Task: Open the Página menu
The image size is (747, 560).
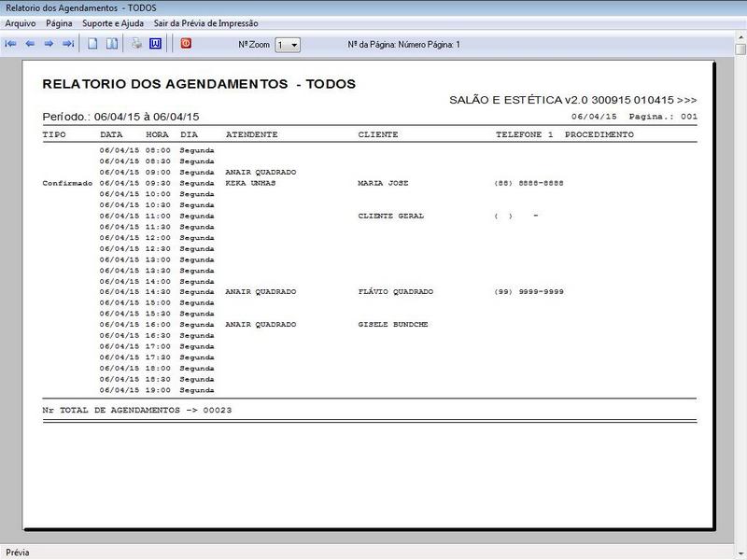Action: tap(59, 22)
